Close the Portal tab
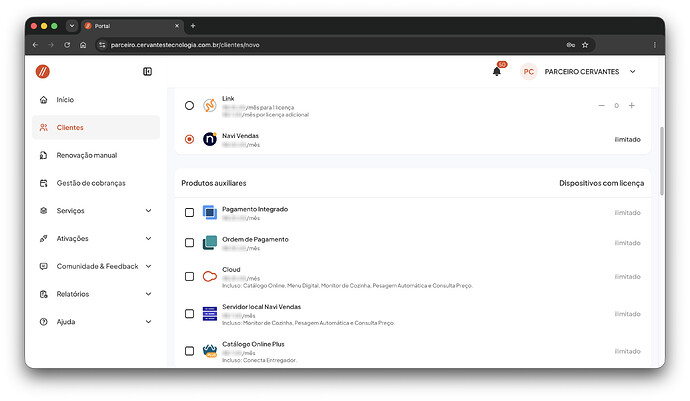Image resolution: width=690 pixels, height=401 pixels. pos(177,26)
